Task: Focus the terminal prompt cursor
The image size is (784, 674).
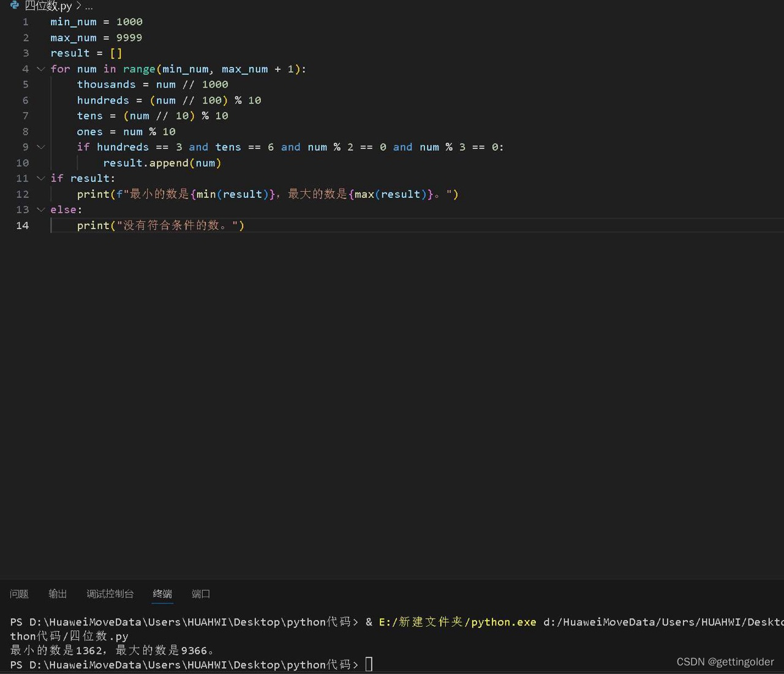Action: (x=369, y=664)
